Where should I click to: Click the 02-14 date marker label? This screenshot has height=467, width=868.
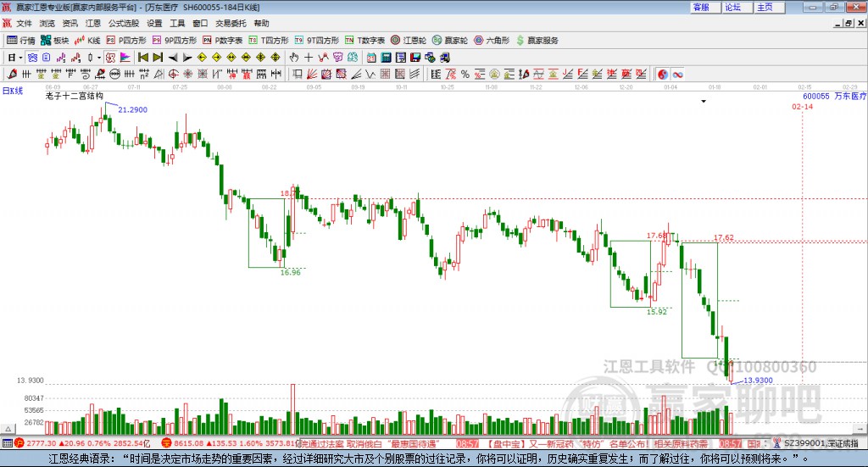802,106
